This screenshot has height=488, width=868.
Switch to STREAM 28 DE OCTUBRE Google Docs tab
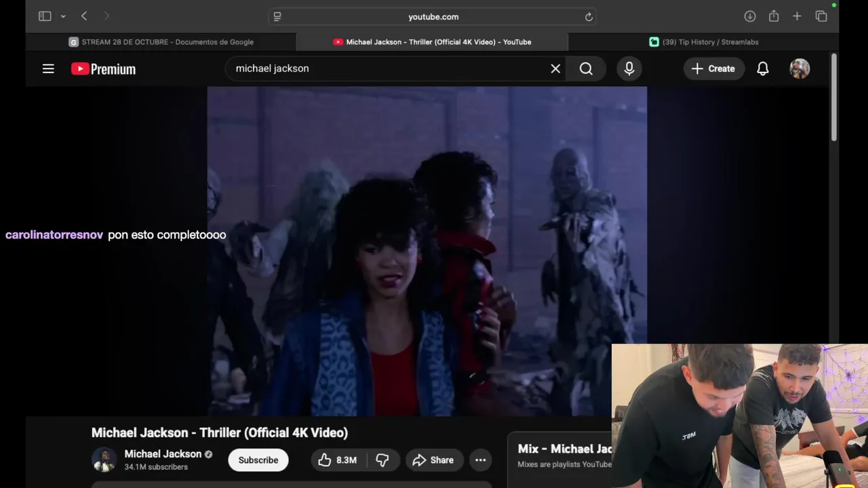tap(161, 42)
